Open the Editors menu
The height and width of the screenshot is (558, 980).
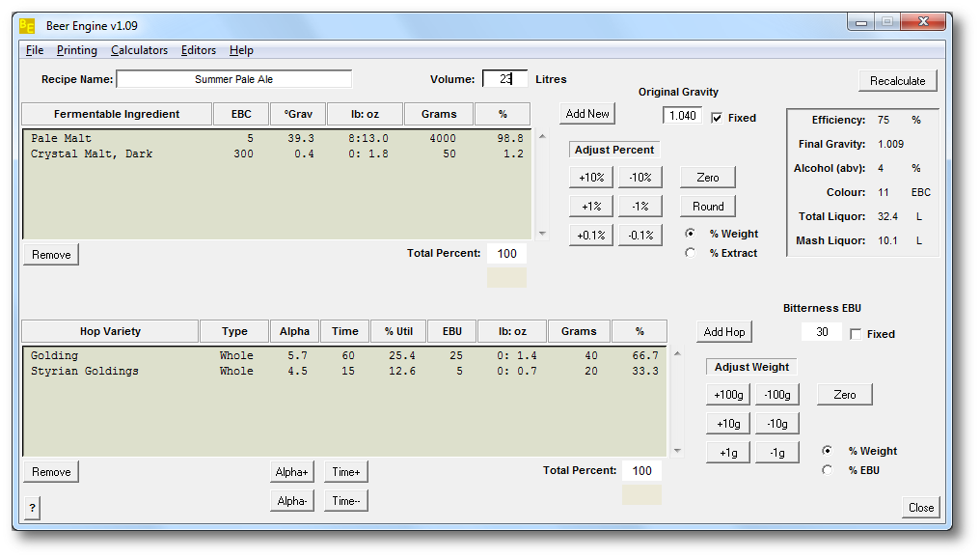(198, 50)
